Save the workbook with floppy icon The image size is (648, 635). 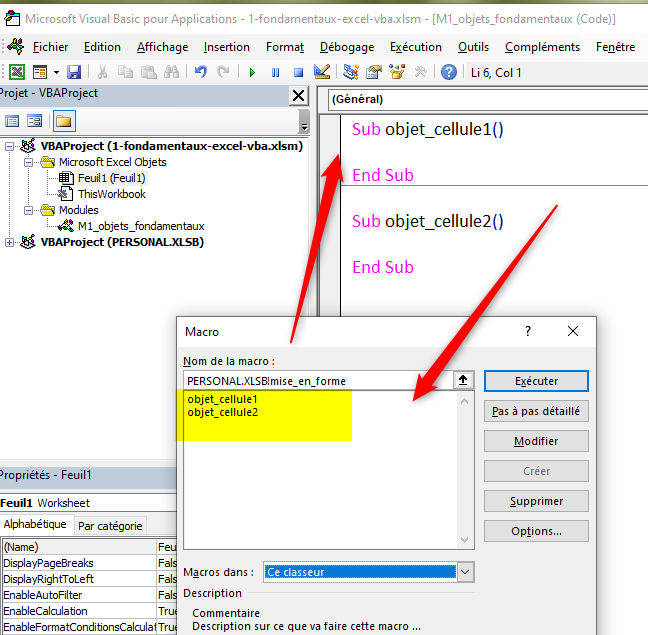point(74,72)
